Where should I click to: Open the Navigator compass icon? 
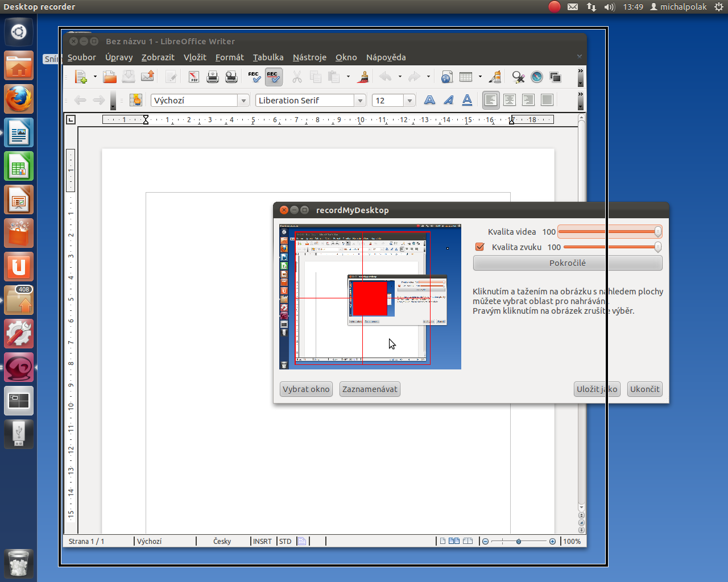[537, 77]
